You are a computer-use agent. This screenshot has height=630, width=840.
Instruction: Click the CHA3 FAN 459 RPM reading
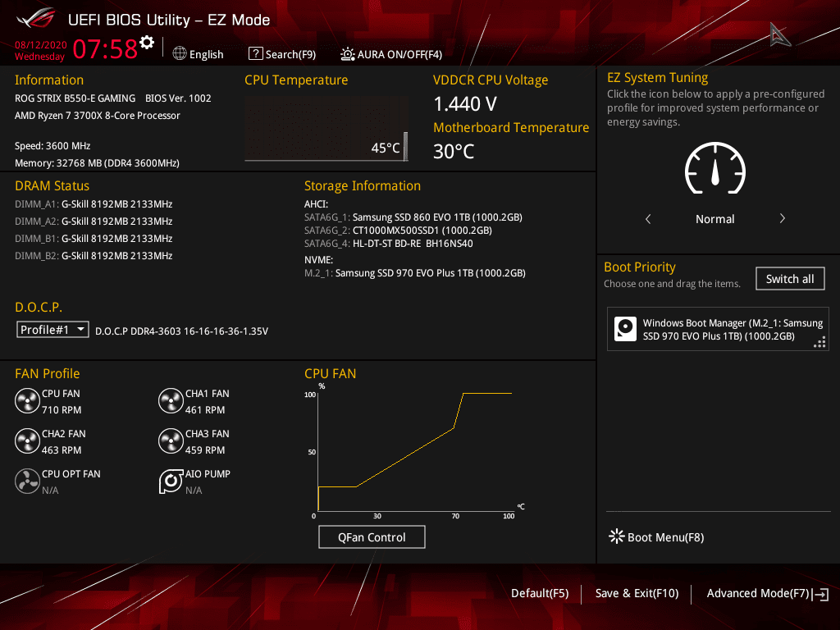(205, 450)
